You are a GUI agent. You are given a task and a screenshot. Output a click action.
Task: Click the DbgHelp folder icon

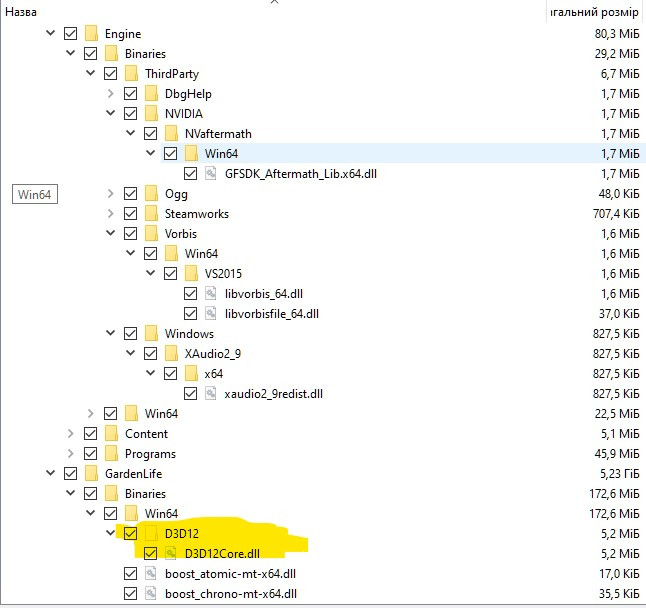pyautogui.click(x=151, y=94)
